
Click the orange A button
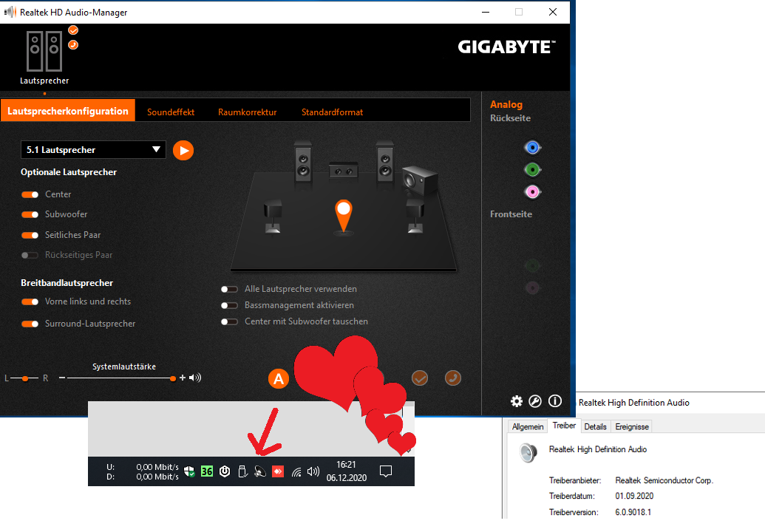pyautogui.click(x=279, y=379)
